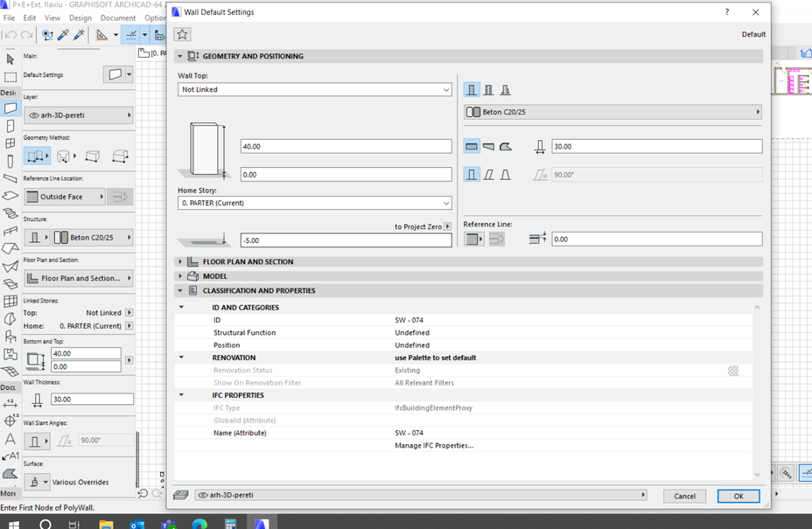812x529 pixels.
Task: Click the Position Undefined value
Action: [412, 345]
